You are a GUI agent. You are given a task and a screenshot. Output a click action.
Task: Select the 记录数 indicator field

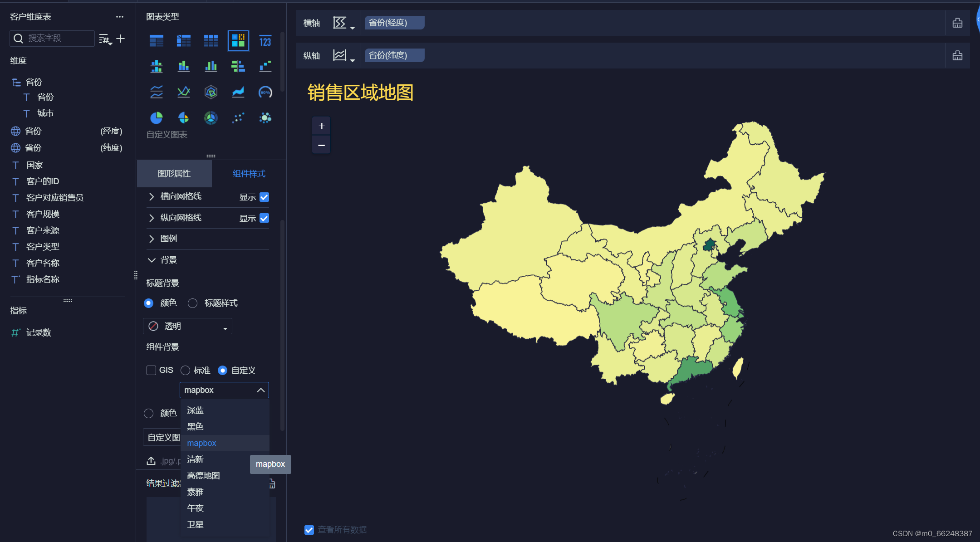point(39,332)
